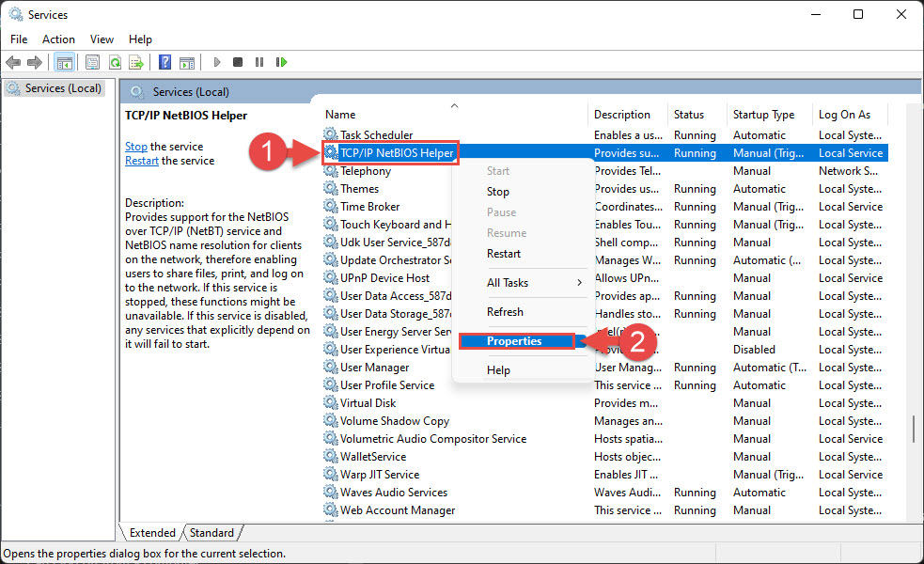Sort list by Startup Type column
Viewport: 924px width, 564px height.
[x=763, y=115]
